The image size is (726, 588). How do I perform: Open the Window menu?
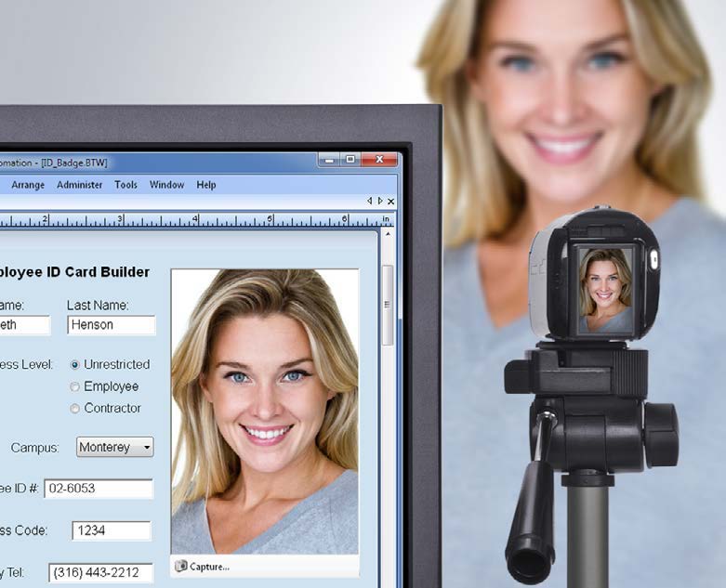[167, 185]
